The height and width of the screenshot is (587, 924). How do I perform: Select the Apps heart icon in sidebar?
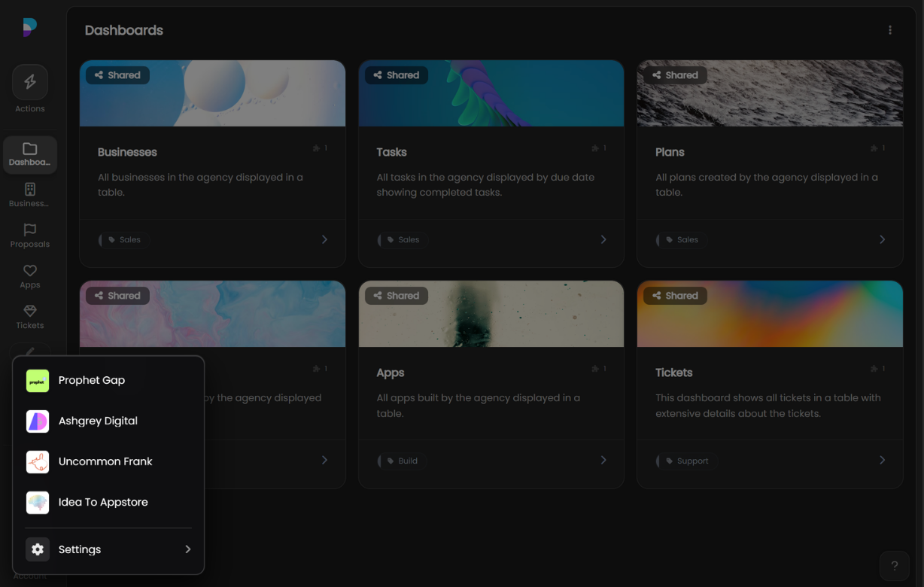(29, 271)
